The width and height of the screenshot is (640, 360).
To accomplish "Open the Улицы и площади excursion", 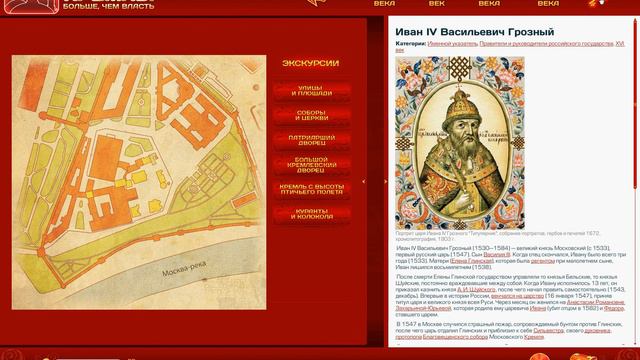I will click(312, 91).
